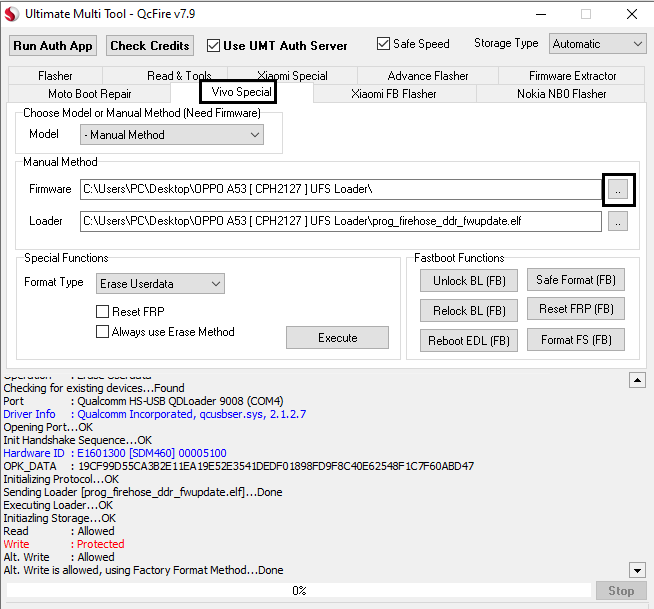The height and width of the screenshot is (609, 654).
Task: Switch to Moto Boot Repair tab
Action: pos(90,94)
